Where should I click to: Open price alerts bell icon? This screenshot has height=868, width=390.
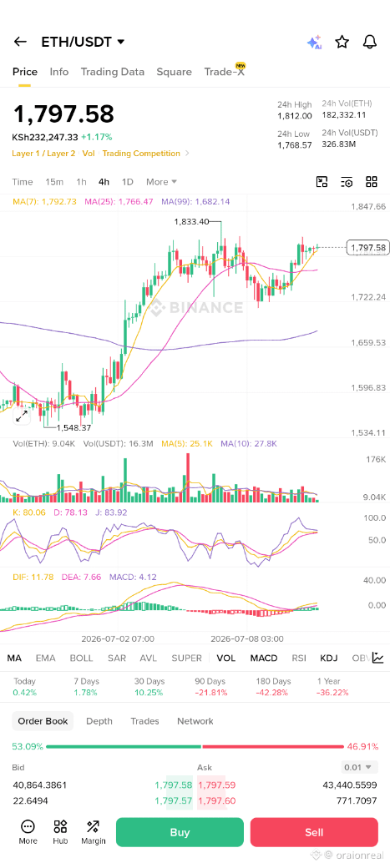point(369,42)
